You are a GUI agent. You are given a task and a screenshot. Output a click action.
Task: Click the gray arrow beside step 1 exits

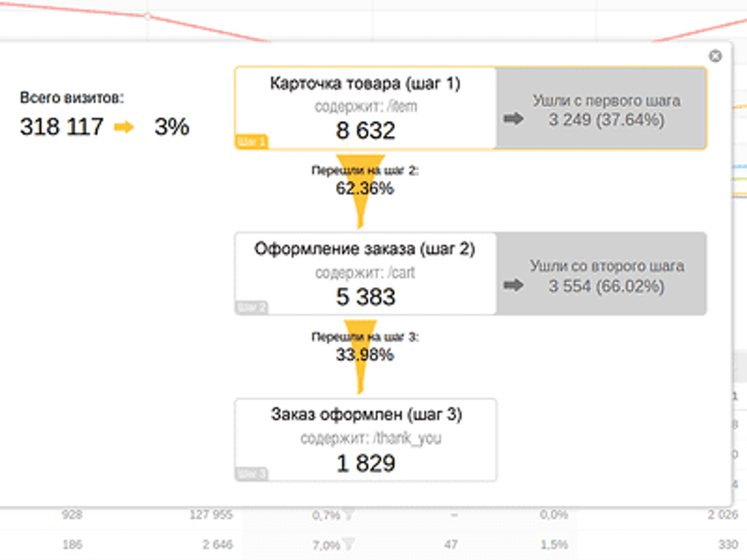(x=514, y=119)
